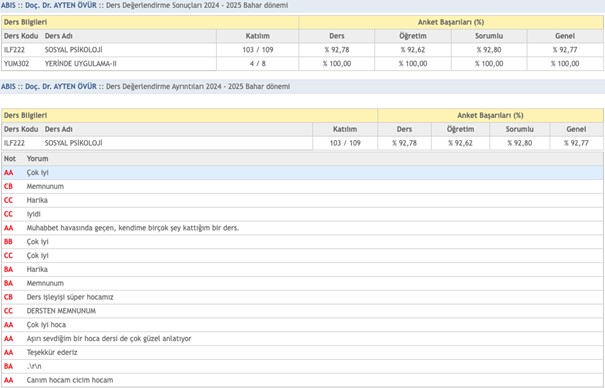
Task: Select DERSTEN MEMNUNUM comment row
Action: [x=302, y=311]
